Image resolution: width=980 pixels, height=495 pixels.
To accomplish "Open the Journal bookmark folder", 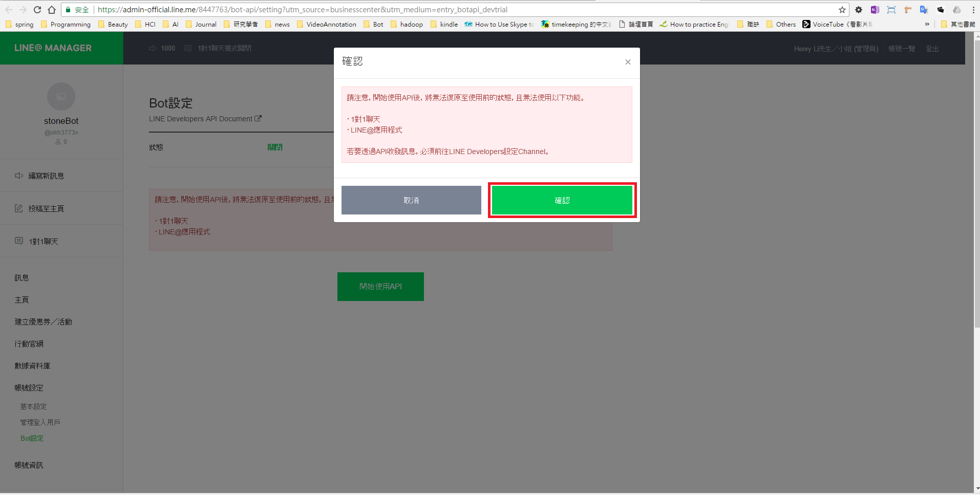I will point(201,24).
